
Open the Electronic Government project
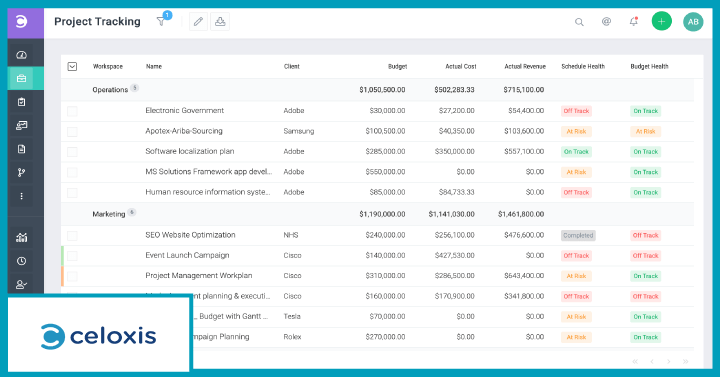click(x=185, y=111)
